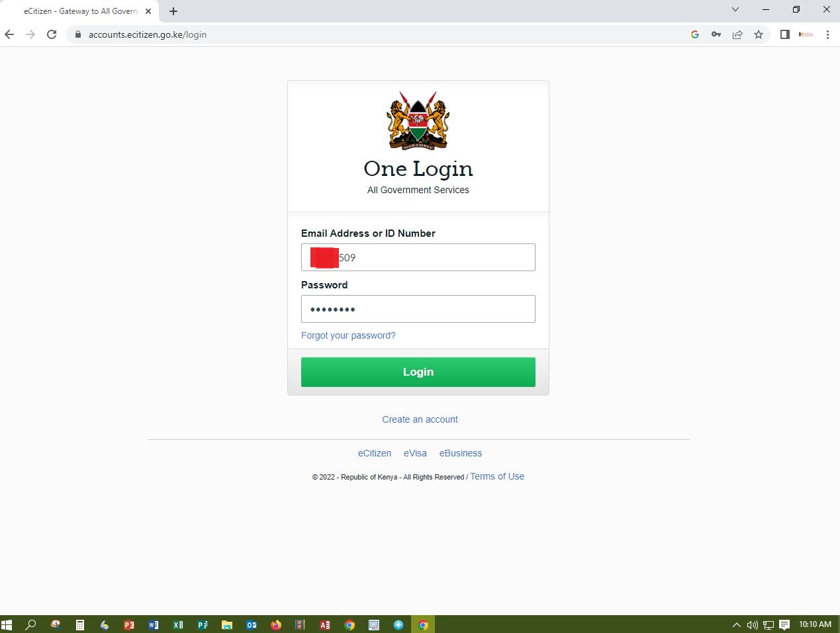Screen dimensions: 840x633
Task: Open a new browser tab
Action: pyautogui.click(x=173, y=11)
